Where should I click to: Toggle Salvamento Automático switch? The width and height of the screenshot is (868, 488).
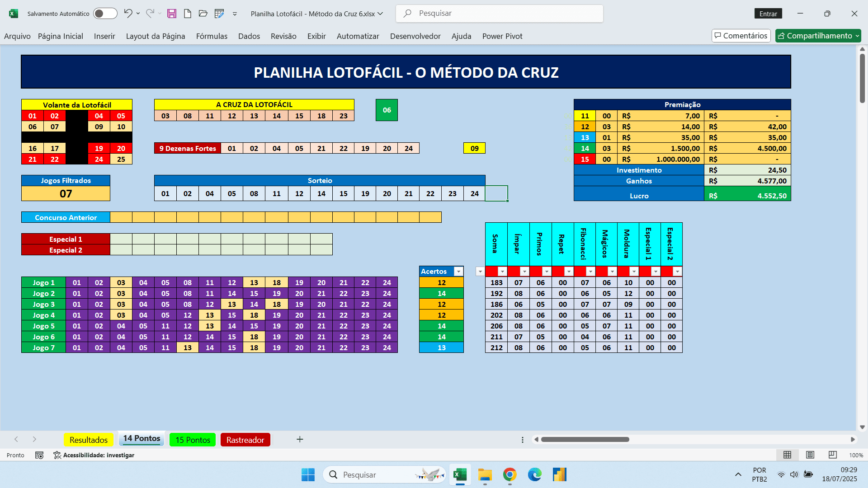coord(105,14)
